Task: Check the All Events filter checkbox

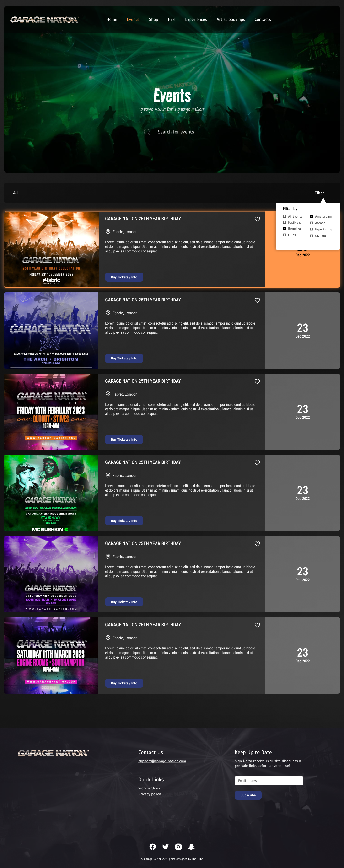Action: coord(284,216)
